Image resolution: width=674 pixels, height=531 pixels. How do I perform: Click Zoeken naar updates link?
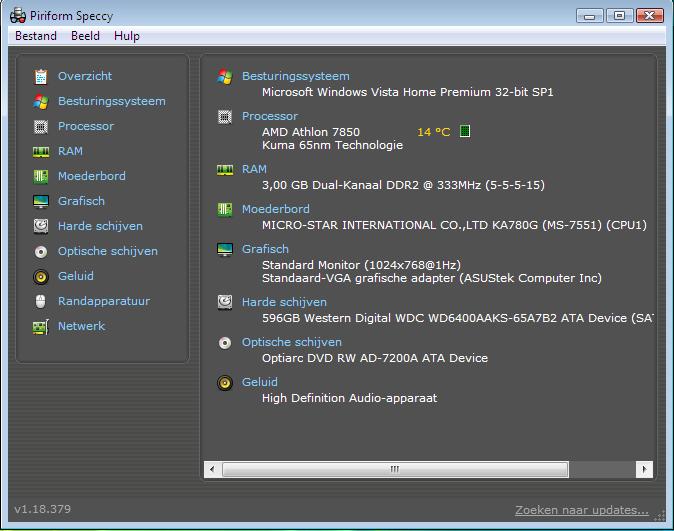pyautogui.click(x=582, y=510)
